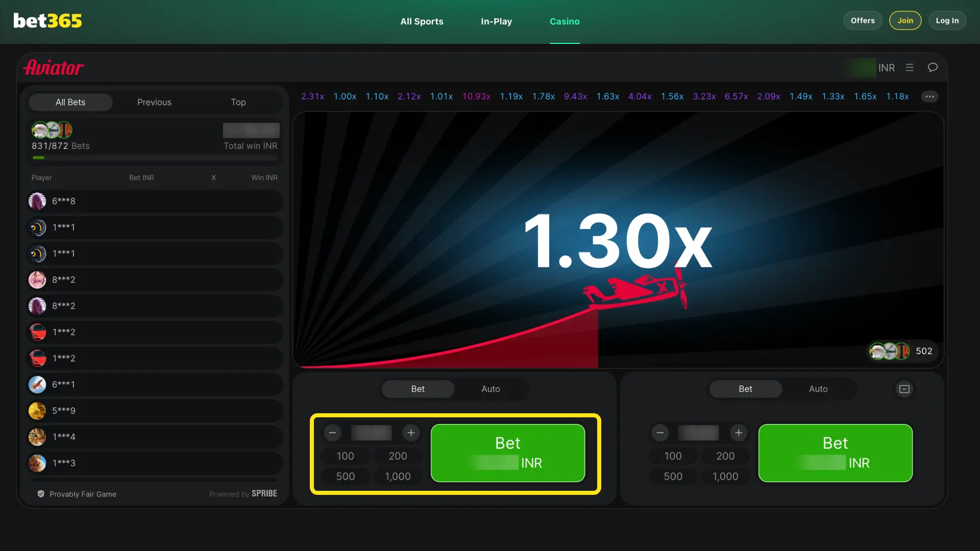The height and width of the screenshot is (551, 980).
Task: Open Provably Fair Game info
Action: (83, 494)
